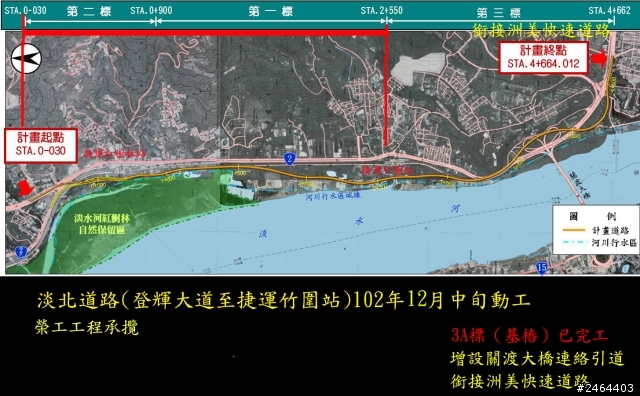Click the red 捷運竹圍站 station label
640x396 pixels.
point(388,170)
